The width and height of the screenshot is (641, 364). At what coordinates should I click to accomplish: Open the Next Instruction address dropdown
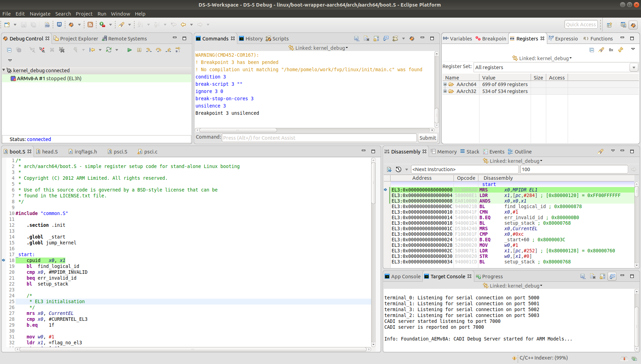(x=406, y=169)
